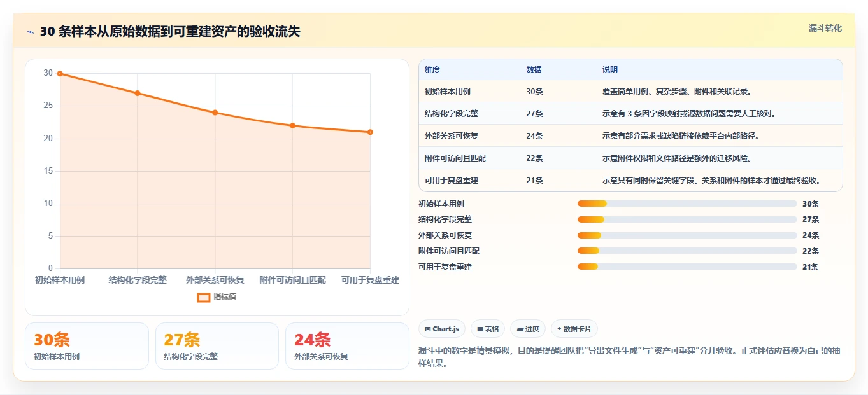
Task: Click the 27条 结构化字段完整 stat card
Action: tap(217, 346)
